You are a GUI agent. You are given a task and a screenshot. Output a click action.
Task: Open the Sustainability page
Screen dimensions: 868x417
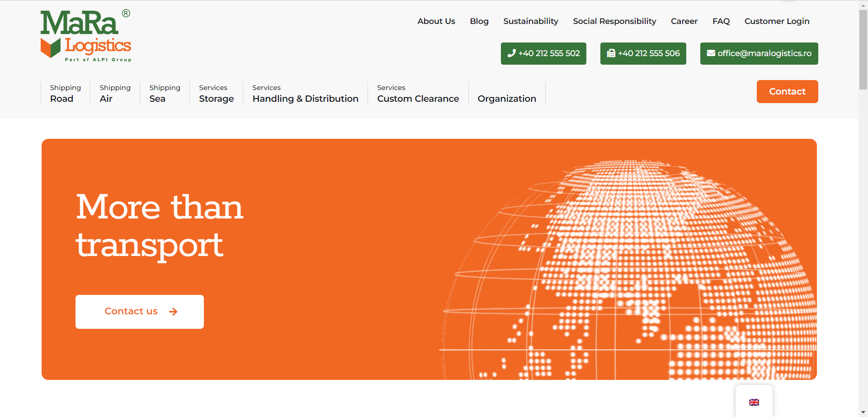pyautogui.click(x=530, y=21)
